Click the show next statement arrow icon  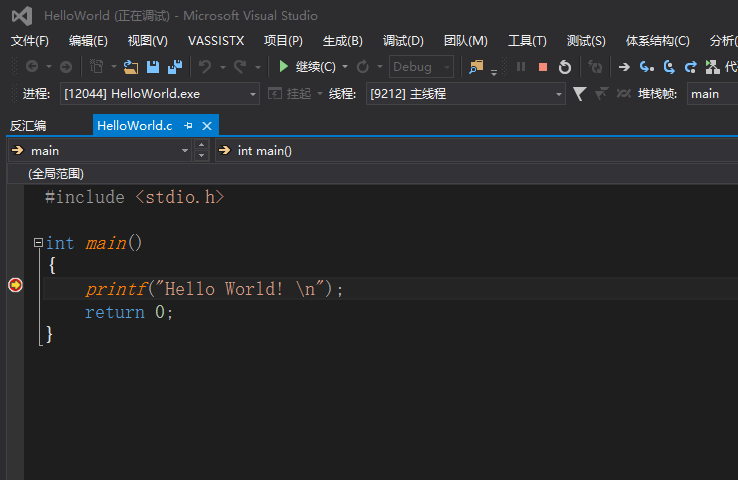tap(624, 67)
